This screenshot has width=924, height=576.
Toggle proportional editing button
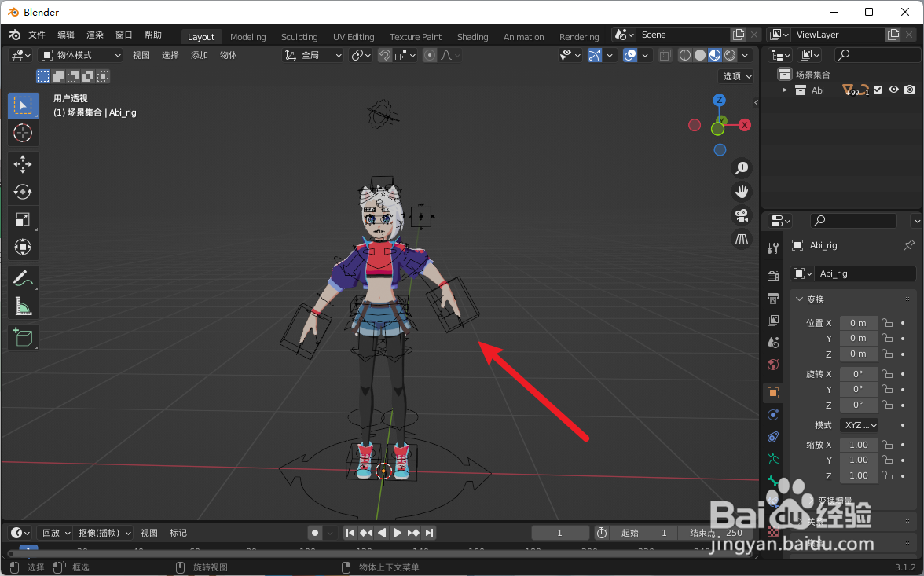tap(431, 55)
